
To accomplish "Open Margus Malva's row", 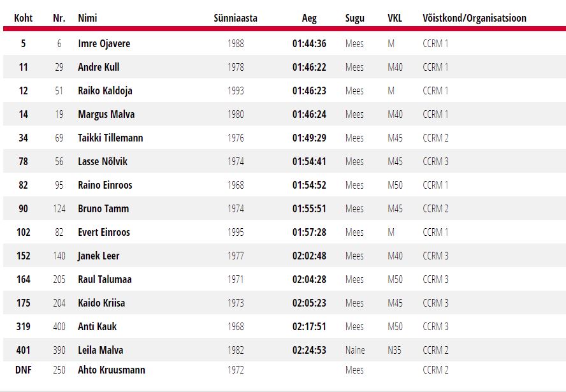I will tap(106, 114).
